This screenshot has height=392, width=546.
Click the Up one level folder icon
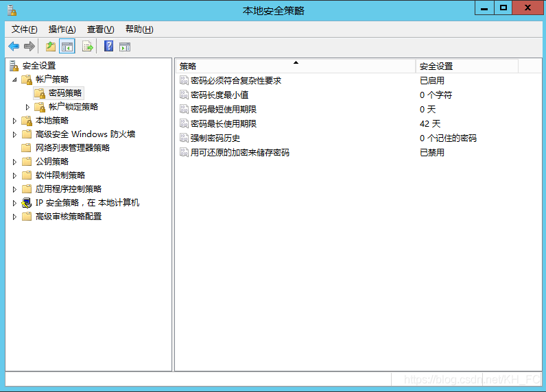(x=51, y=47)
